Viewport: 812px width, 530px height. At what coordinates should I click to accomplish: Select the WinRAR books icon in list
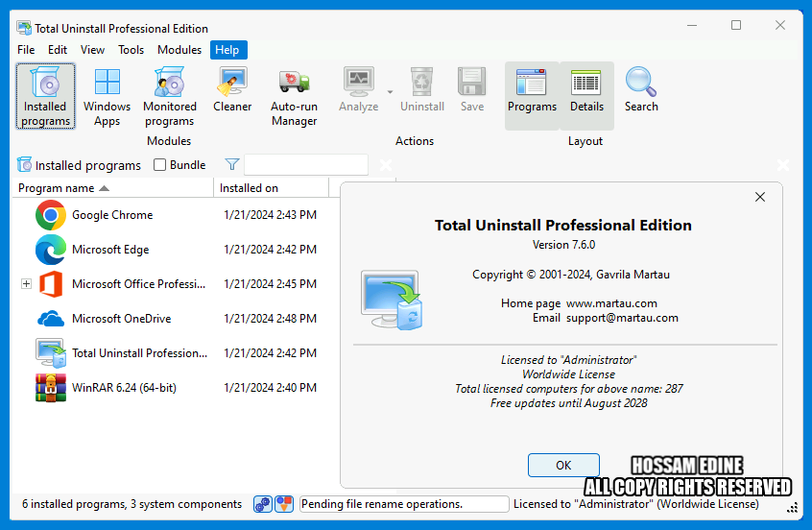(50, 388)
